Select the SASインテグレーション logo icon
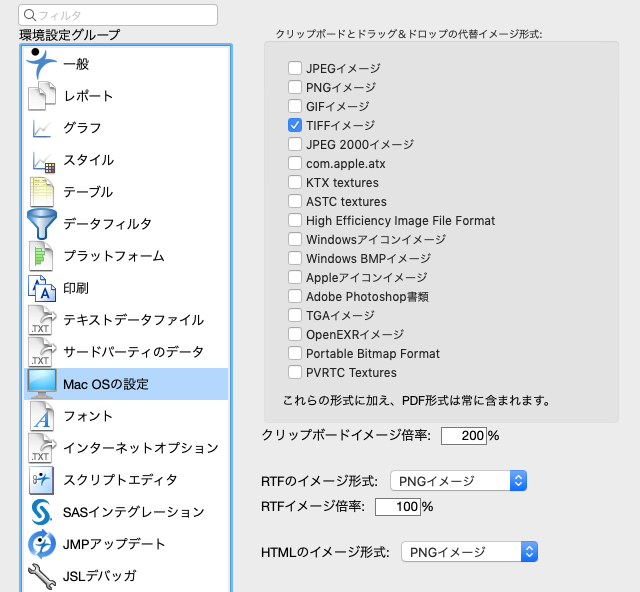Screen dimensions: 640x592 click(x=42, y=512)
